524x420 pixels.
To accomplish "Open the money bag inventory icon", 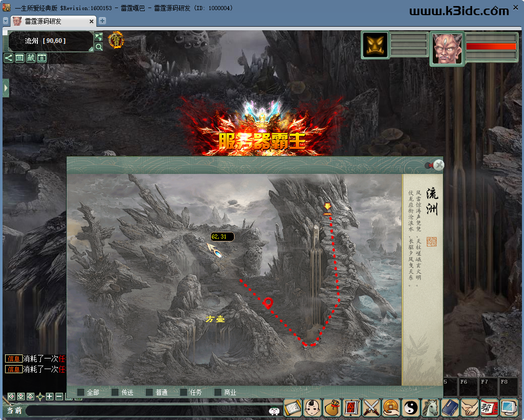I will (332, 407).
